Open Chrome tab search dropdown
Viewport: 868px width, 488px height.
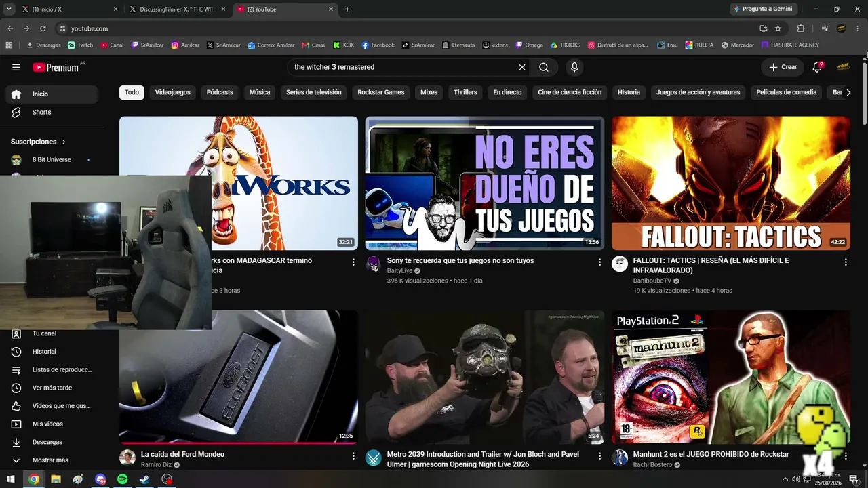click(9, 9)
